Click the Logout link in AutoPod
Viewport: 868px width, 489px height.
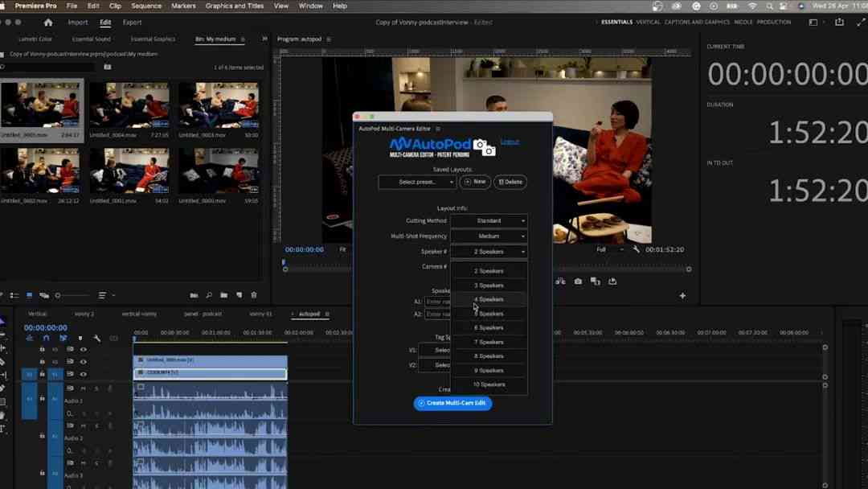click(x=510, y=142)
